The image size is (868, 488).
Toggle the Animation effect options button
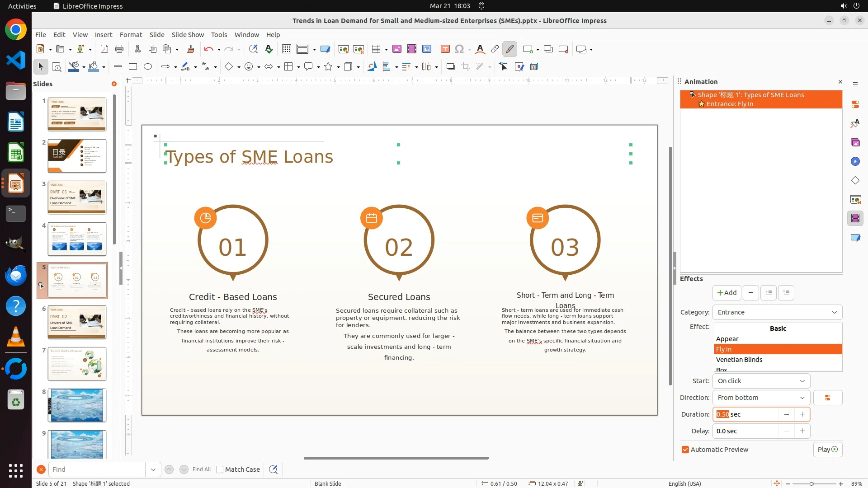(827, 398)
